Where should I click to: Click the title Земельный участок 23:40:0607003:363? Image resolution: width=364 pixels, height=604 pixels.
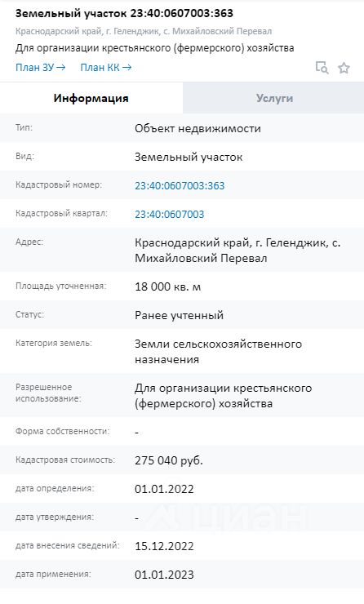pyautogui.click(x=124, y=13)
